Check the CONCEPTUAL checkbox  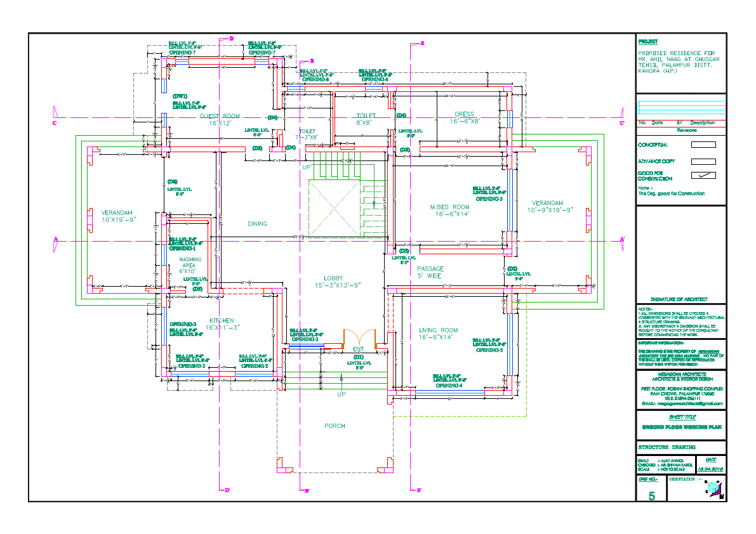(x=705, y=145)
